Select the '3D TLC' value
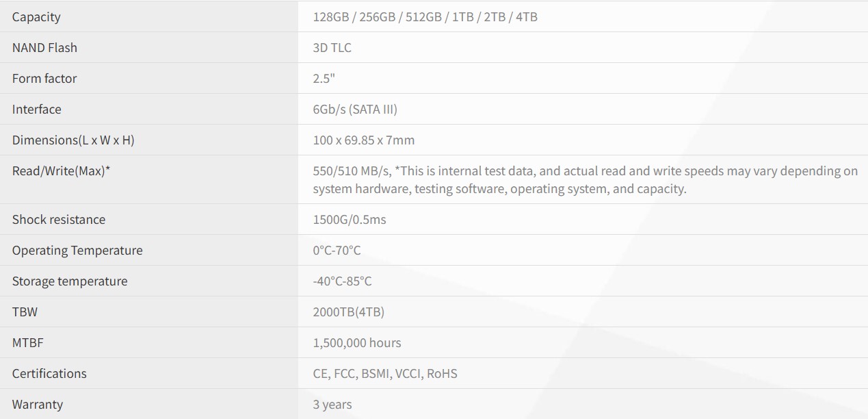Viewport: 868px width, 419px height. pyautogui.click(x=332, y=47)
